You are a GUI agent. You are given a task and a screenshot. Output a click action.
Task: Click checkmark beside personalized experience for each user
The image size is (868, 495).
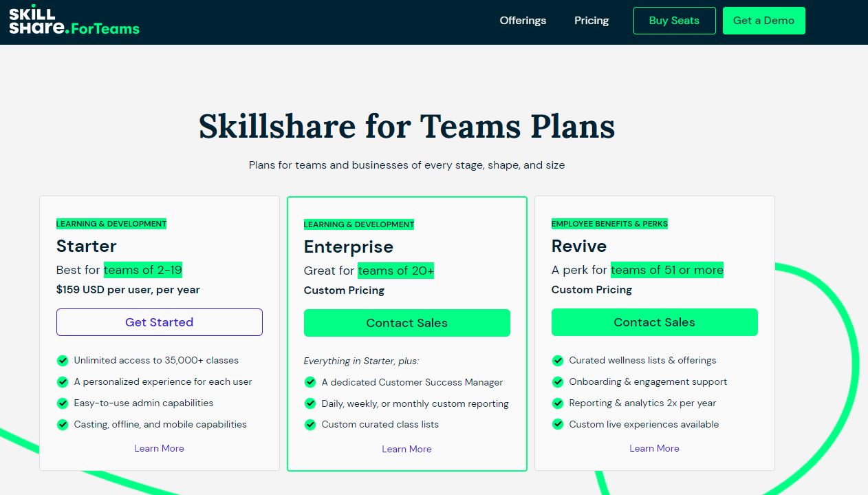[x=63, y=381]
